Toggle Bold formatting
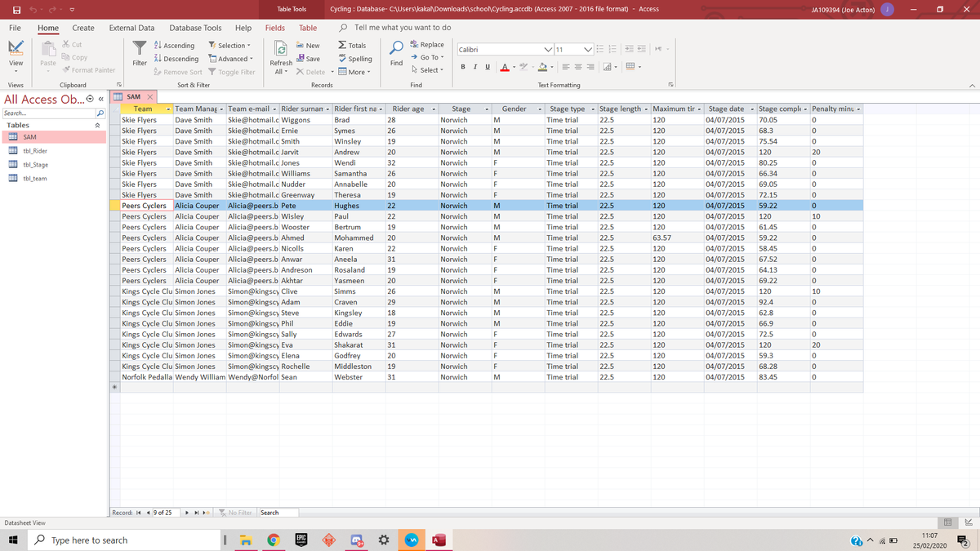This screenshot has width=980, height=551. 464,66
